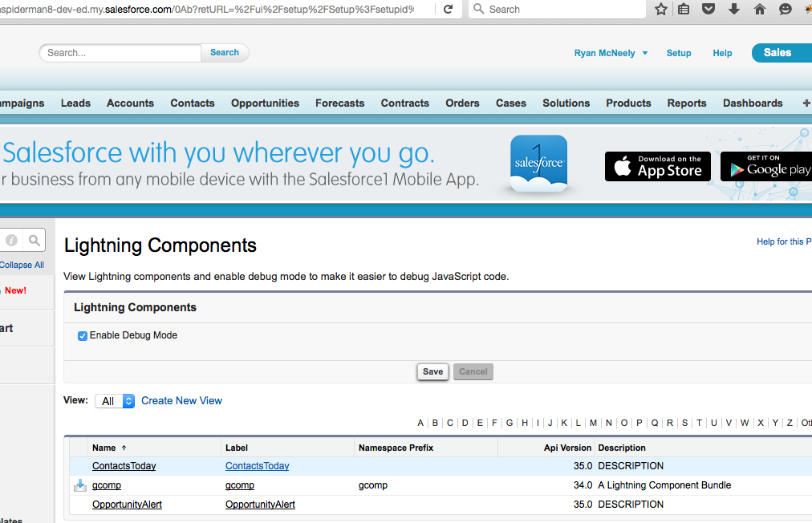Open Help for this Page link
The height and width of the screenshot is (523, 812).
pyautogui.click(x=784, y=241)
